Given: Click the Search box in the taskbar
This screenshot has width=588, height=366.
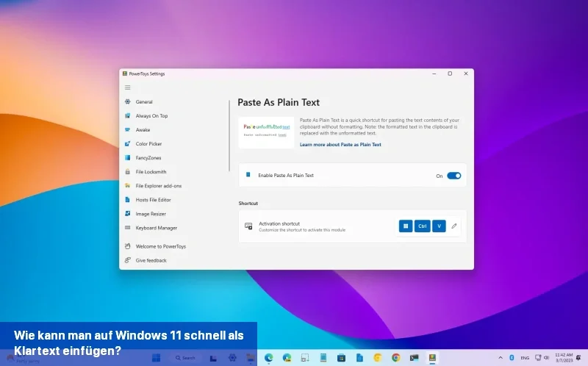Looking at the screenshot, I should (x=184, y=358).
